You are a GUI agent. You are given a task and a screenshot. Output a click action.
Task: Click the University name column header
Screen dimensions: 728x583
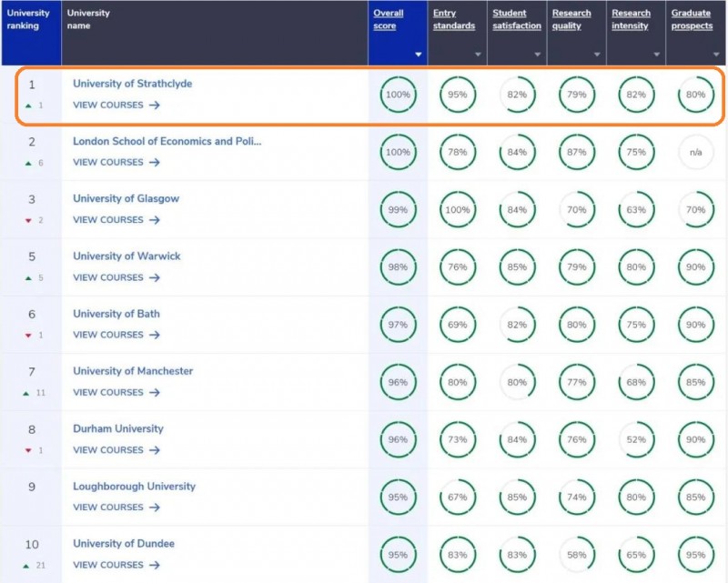[x=215, y=33]
